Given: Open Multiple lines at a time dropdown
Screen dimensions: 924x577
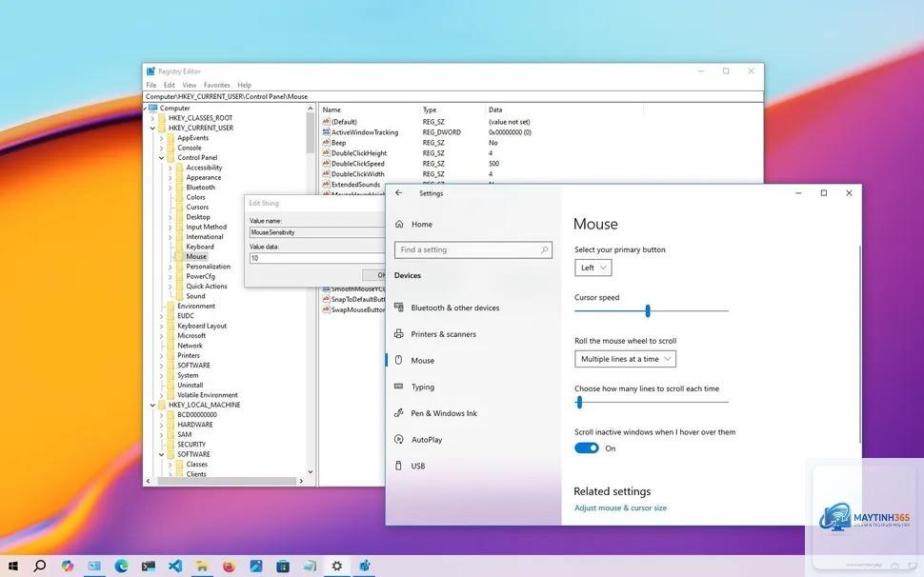Looking at the screenshot, I should [625, 359].
